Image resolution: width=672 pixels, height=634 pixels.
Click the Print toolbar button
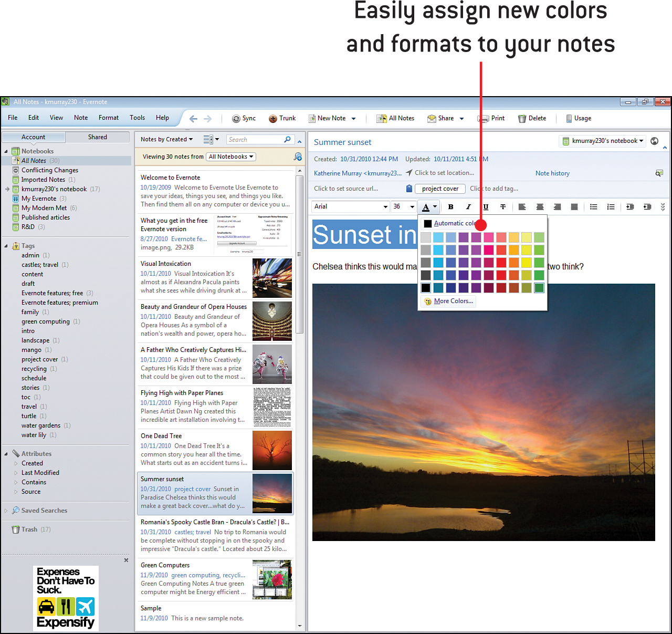coord(491,119)
